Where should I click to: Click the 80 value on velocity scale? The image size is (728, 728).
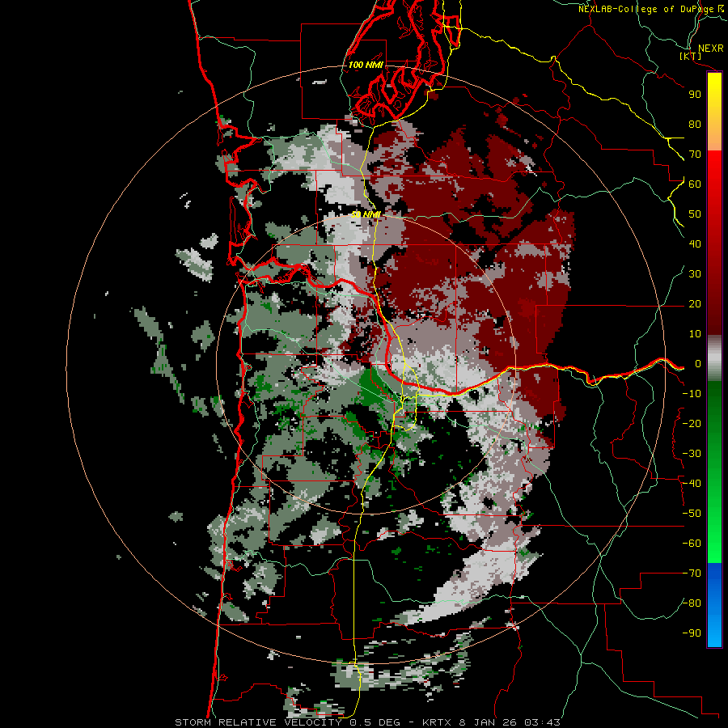tap(695, 124)
